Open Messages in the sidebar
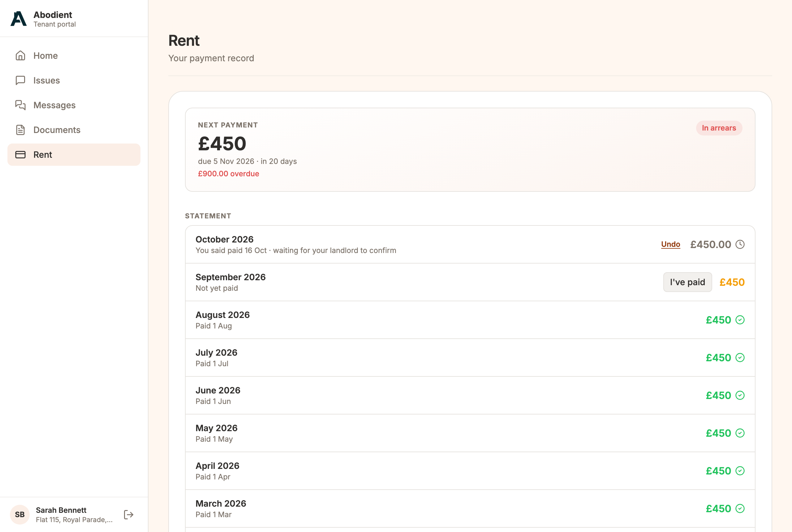792x532 pixels. 74,105
